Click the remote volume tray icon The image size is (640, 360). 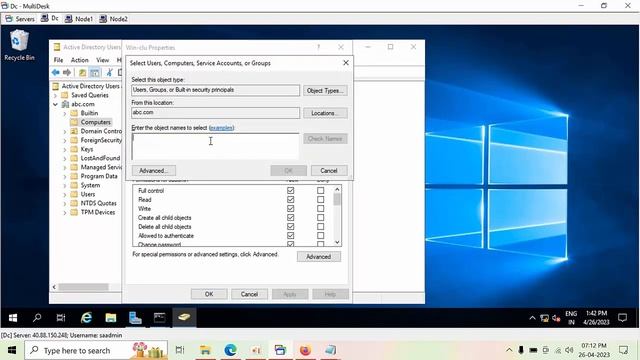(x=556, y=318)
